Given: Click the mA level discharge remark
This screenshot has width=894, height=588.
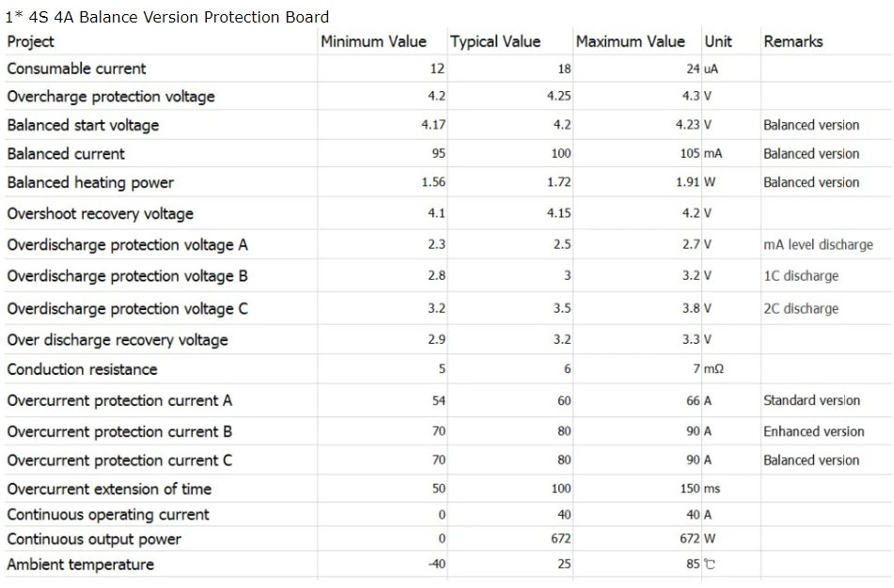Looking at the screenshot, I should [x=818, y=244].
